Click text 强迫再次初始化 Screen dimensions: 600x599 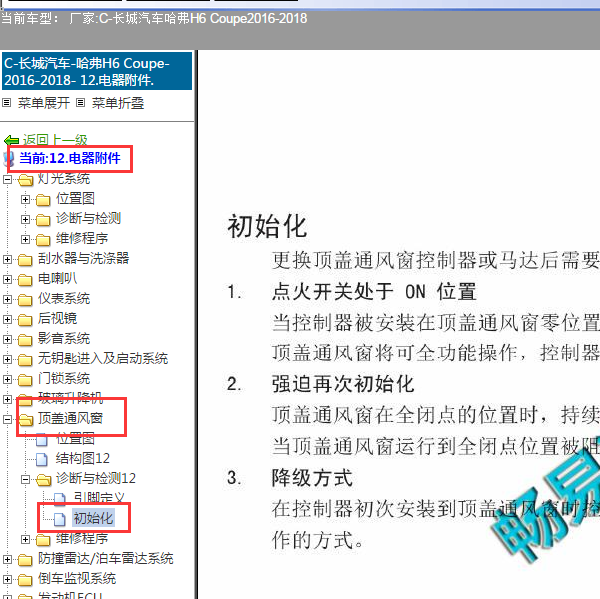(343, 384)
